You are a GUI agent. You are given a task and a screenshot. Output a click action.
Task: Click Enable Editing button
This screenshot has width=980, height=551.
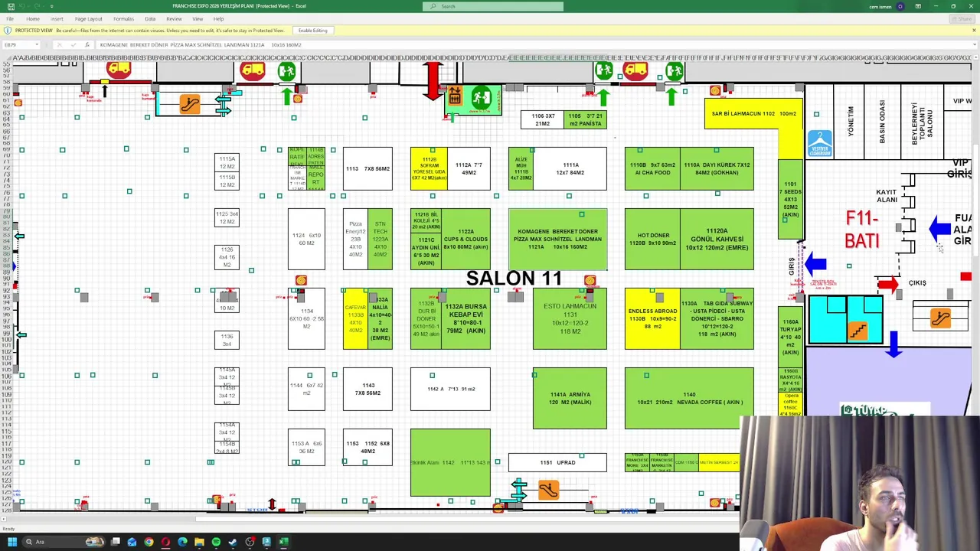312,31
